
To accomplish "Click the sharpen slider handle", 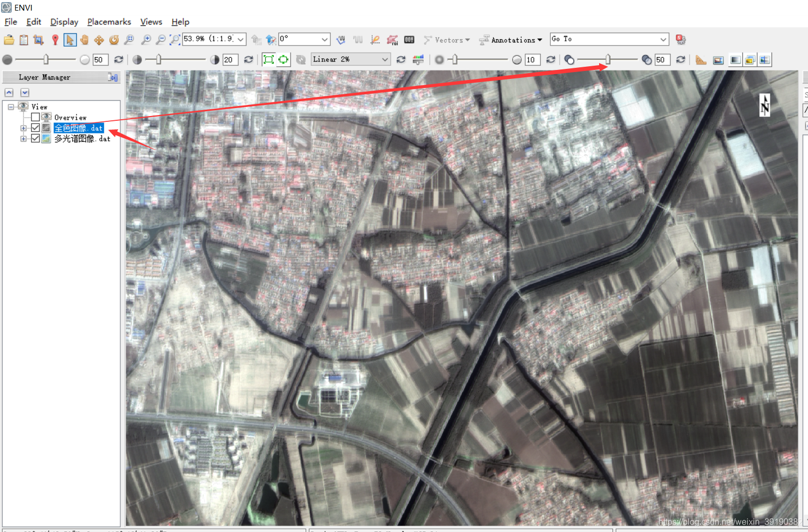I will pos(454,59).
